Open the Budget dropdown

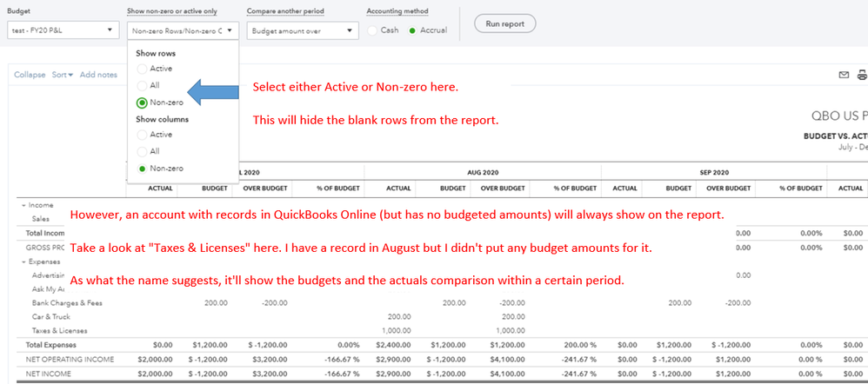click(63, 30)
